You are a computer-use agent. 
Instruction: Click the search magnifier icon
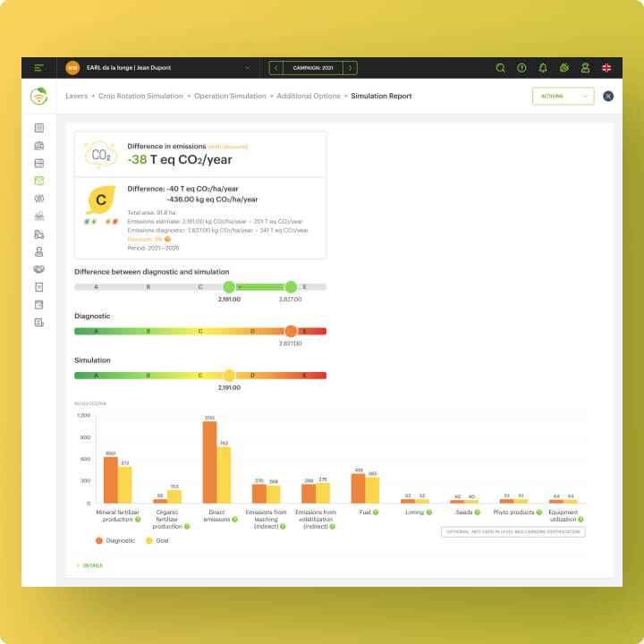click(500, 68)
